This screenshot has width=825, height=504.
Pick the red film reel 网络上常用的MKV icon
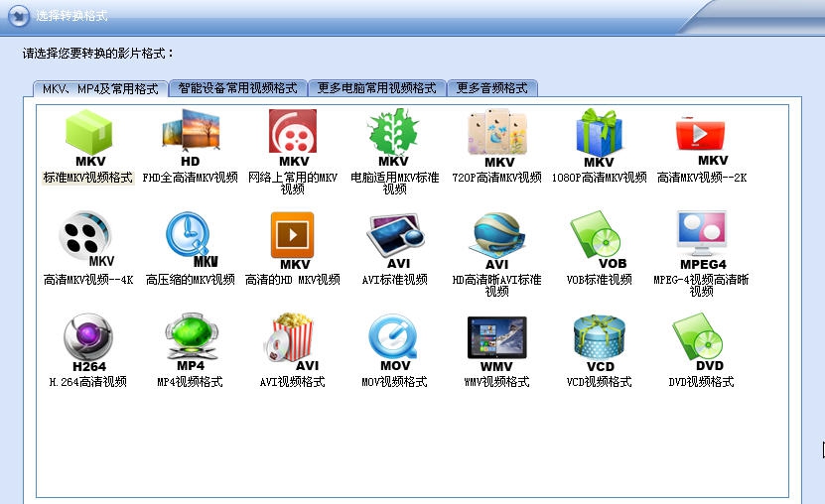coord(293,138)
